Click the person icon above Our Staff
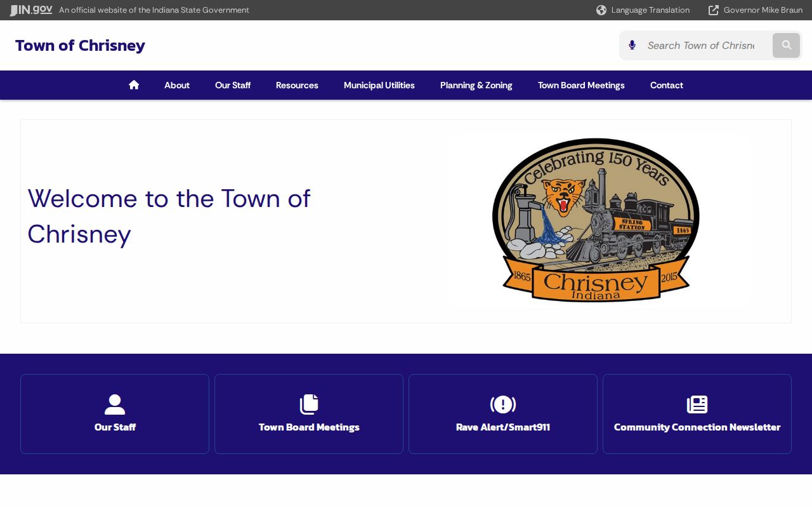Viewport: 812px width, 508px height. [115, 404]
